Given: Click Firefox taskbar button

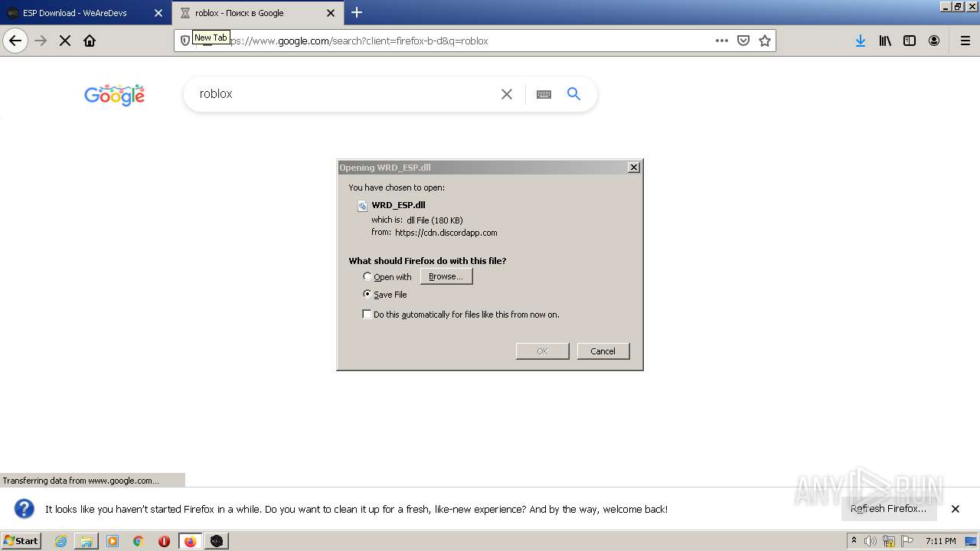Looking at the screenshot, I should pyautogui.click(x=191, y=541).
